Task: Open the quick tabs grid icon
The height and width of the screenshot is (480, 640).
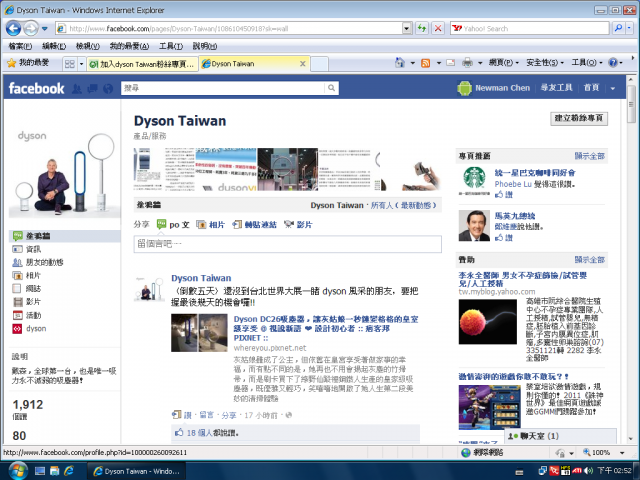Action: click(70, 64)
